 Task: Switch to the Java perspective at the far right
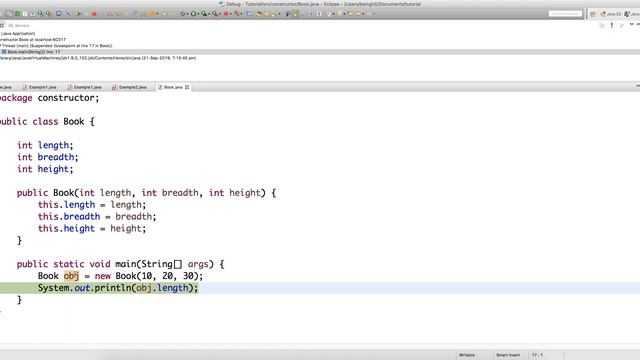pyautogui.click(x=632, y=14)
